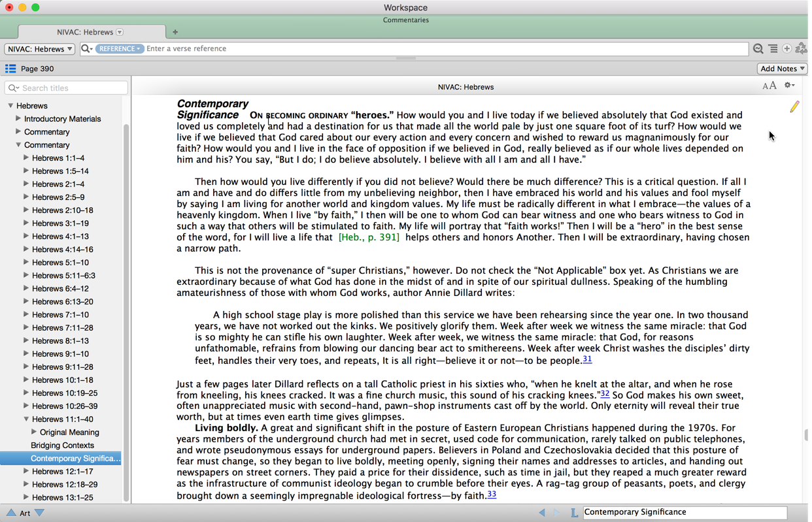
Task: Collapse the Hebrews root node
Action: click(x=10, y=105)
